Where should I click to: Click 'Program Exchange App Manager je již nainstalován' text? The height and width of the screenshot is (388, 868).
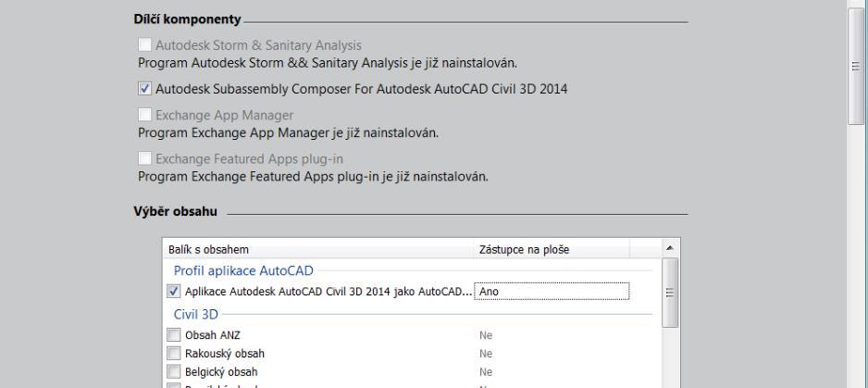click(x=288, y=133)
